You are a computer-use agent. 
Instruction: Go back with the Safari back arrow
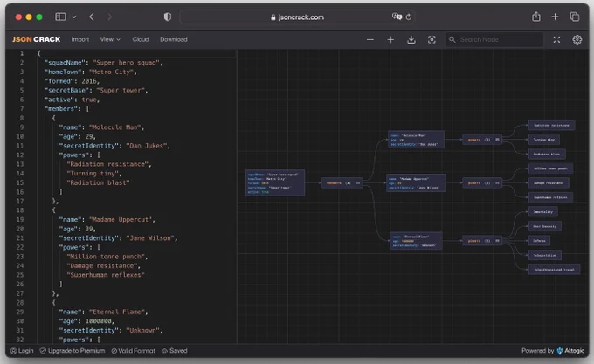[92, 17]
